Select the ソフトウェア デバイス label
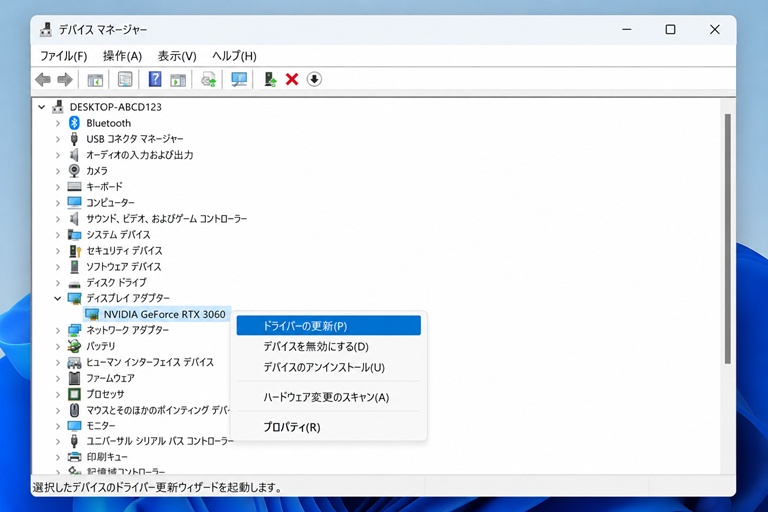 tap(123, 267)
